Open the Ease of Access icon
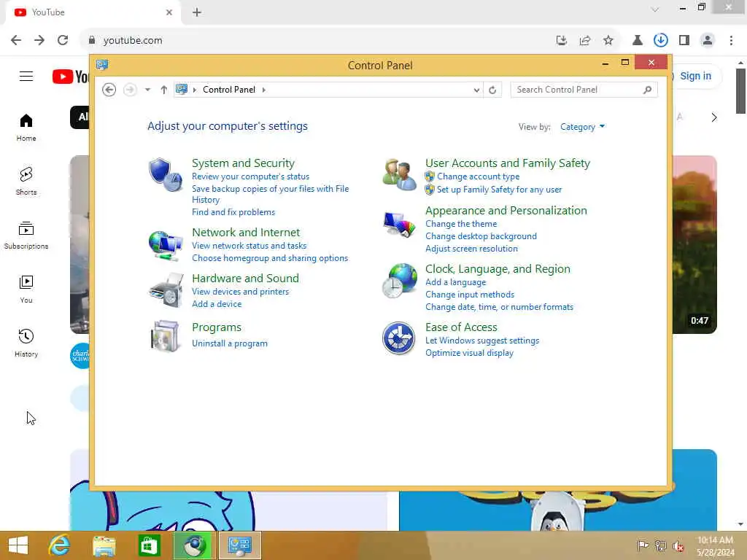Screen dimensions: 747x560 (399, 338)
